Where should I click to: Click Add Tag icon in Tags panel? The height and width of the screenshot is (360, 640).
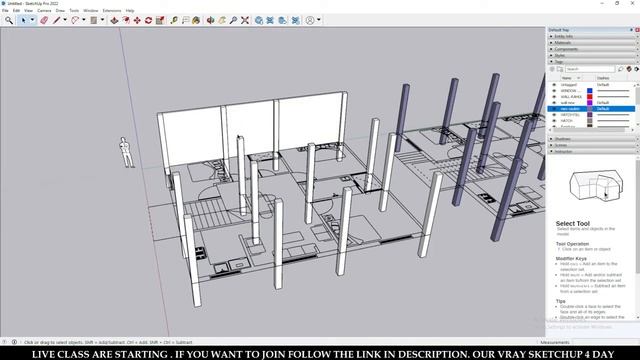point(552,69)
